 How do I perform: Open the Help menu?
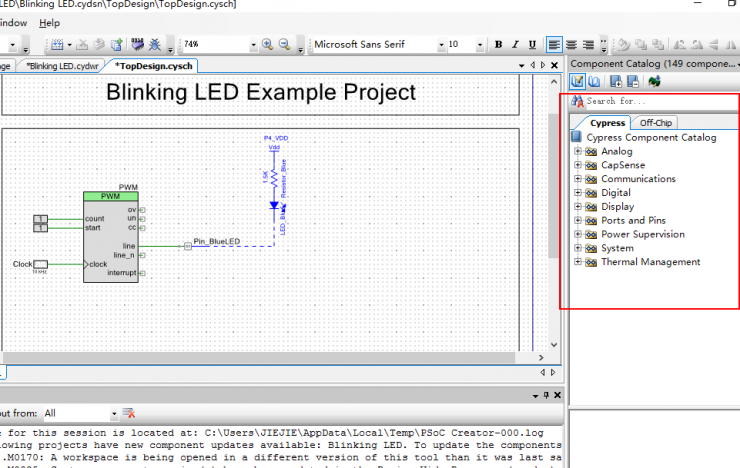click(x=49, y=23)
